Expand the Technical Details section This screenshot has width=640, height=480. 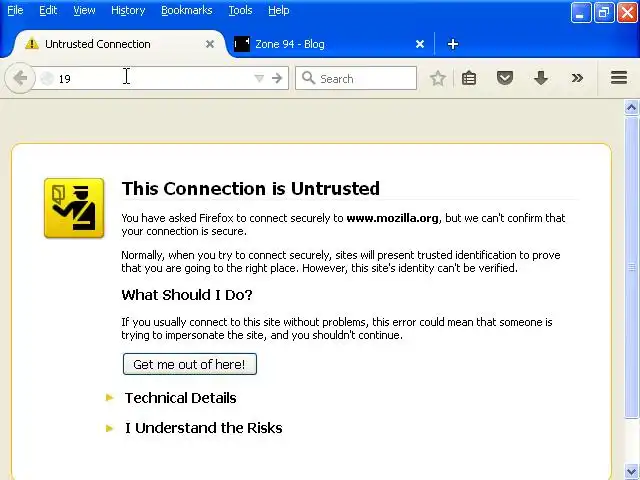(x=180, y=398)
